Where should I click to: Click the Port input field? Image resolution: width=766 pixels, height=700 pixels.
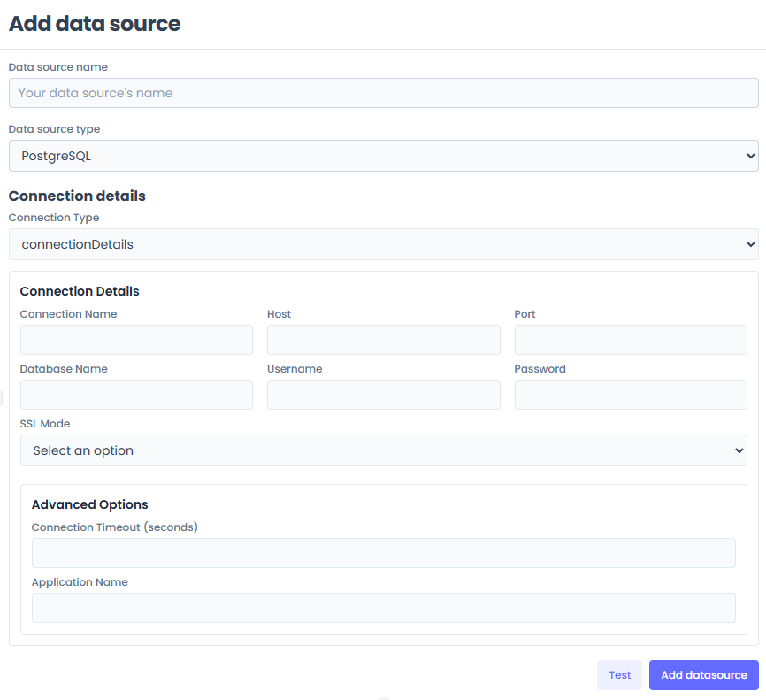point(630,340)
